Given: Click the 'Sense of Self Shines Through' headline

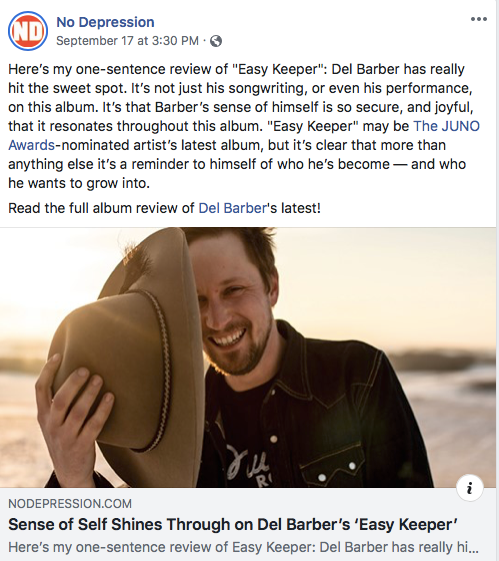Looking at the screenshot, I should (233, 525).
